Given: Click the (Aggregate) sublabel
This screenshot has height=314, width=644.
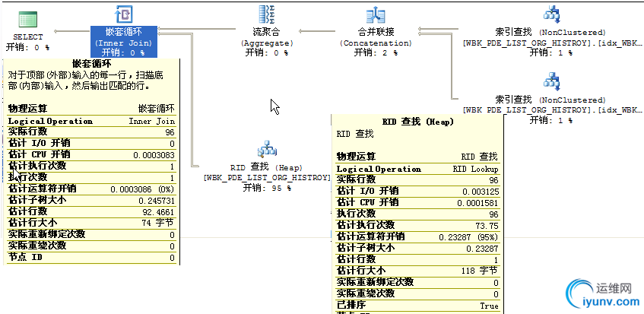Looking at the screenshot, I should 267,43.
